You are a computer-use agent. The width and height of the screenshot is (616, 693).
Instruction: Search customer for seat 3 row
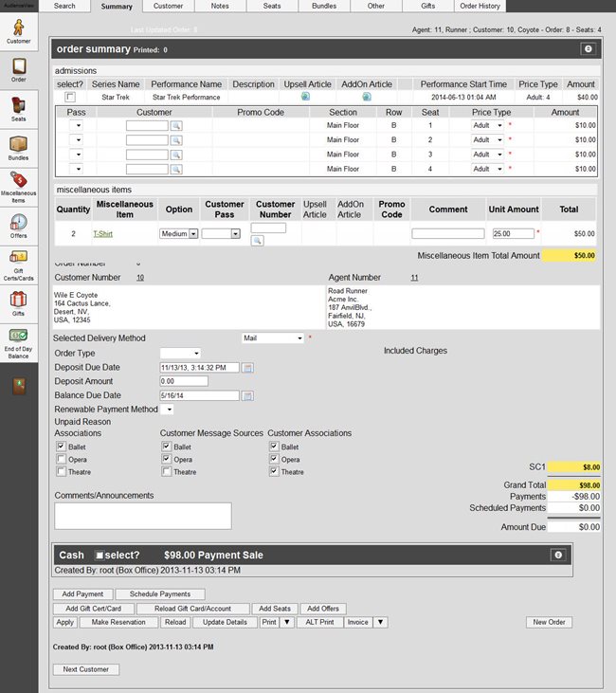point(176,155)
